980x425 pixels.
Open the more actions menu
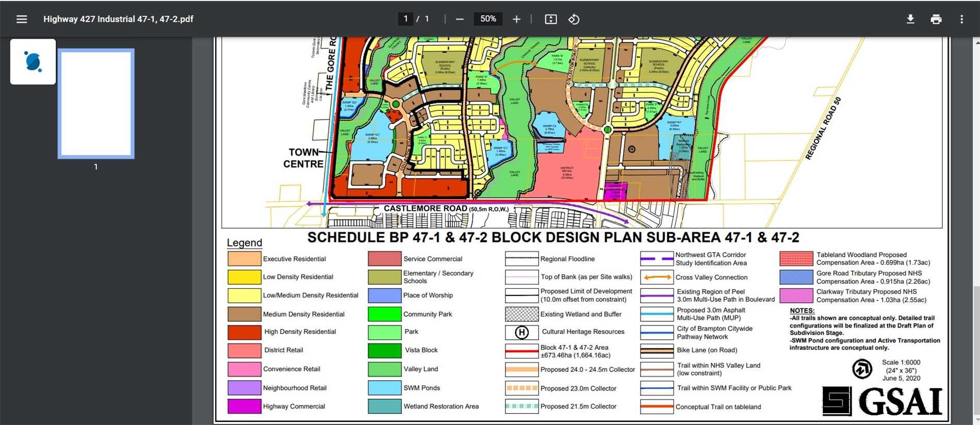coord(961,19)
